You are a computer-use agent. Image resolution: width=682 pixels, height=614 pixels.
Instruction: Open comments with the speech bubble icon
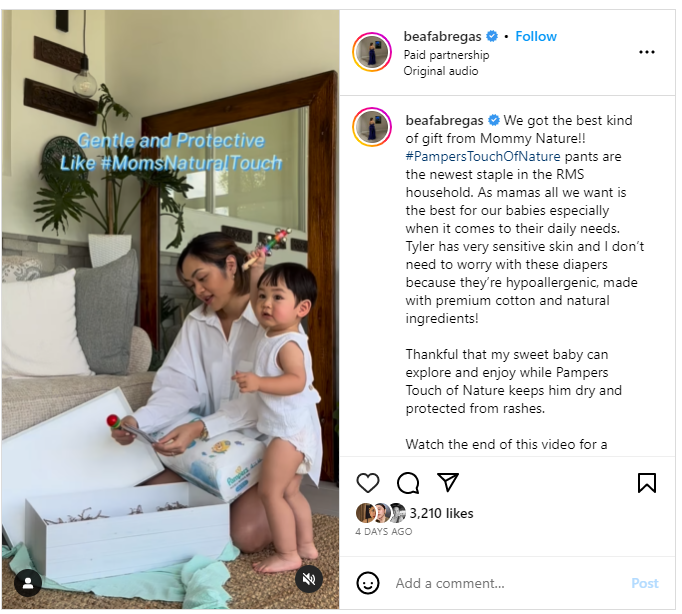(x=408, y=483)
